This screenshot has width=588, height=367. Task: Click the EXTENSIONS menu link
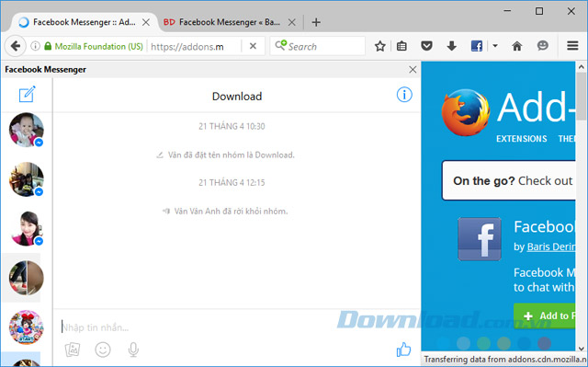point(521,139)
